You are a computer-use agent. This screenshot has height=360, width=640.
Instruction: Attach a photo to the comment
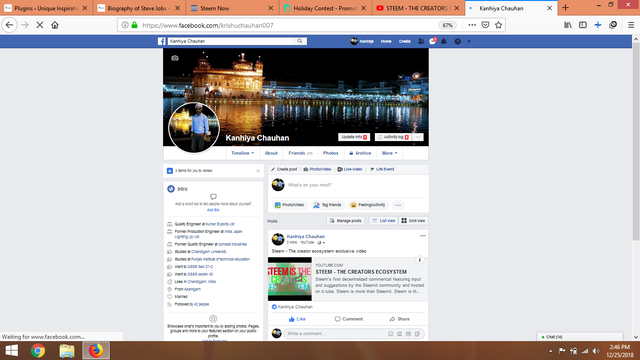click(x=400, y=333)
